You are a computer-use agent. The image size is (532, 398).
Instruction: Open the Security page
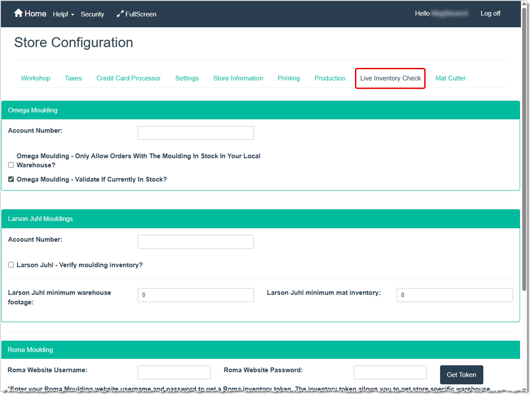click(92, 14)
